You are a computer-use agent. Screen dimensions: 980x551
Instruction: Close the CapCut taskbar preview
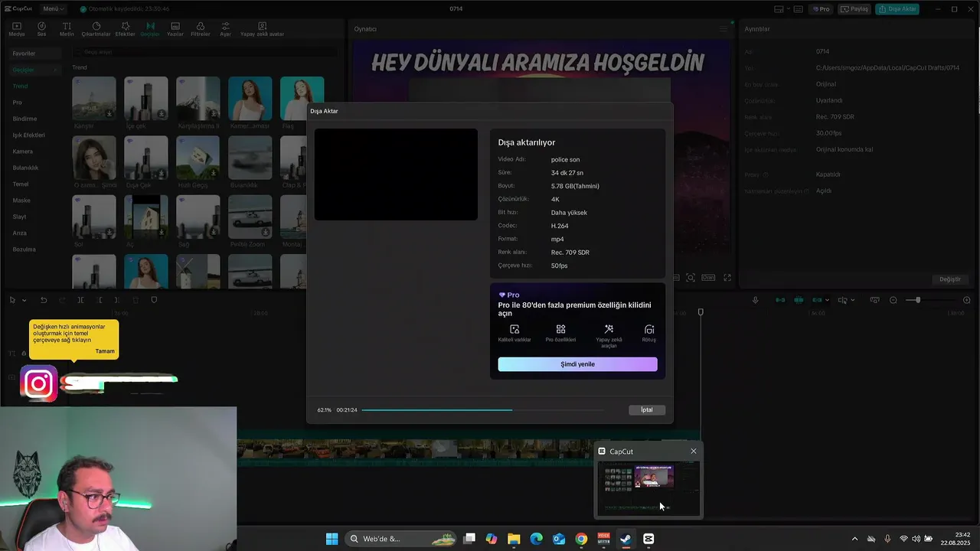694,451
